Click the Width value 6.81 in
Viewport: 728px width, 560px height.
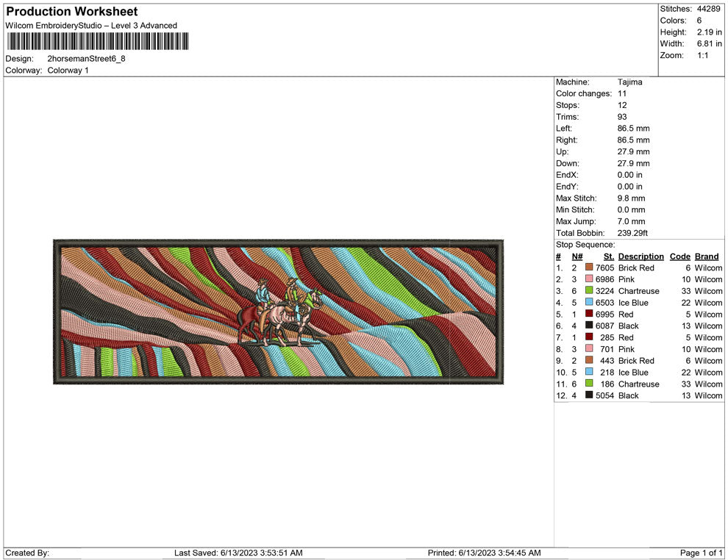click(x=710, y=43)
